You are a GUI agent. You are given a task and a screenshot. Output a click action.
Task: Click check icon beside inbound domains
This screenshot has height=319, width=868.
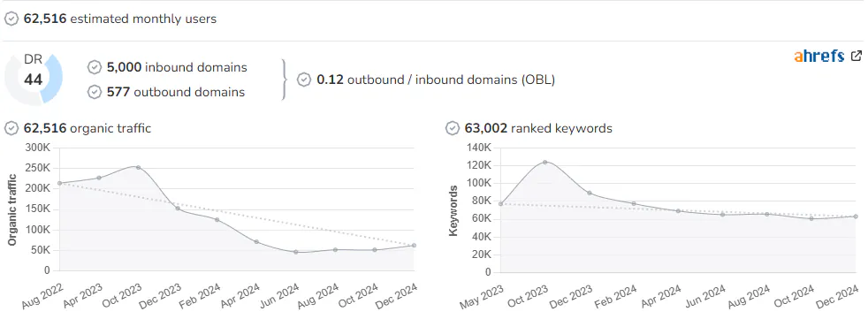coord(95,67)
